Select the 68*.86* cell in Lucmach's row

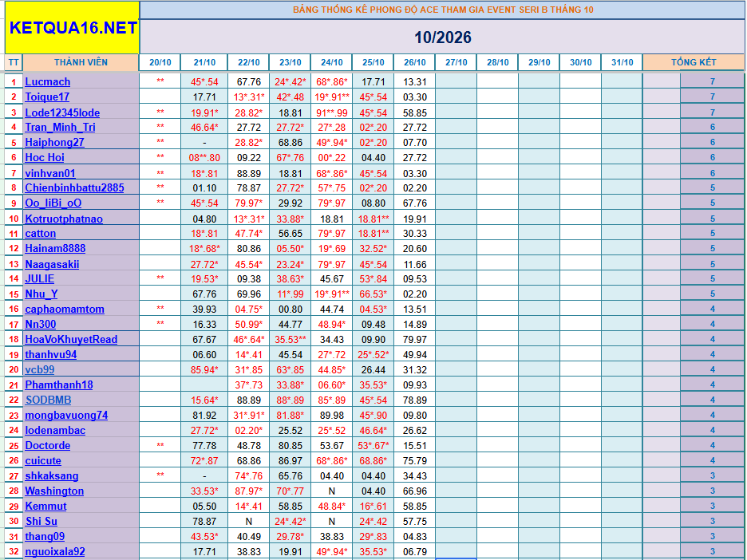[x=331, y=82]
